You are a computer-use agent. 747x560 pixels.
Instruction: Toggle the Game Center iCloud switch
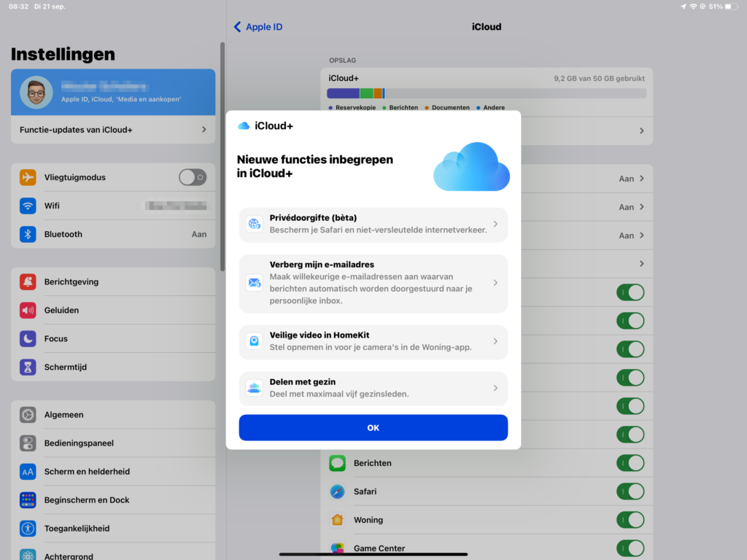630,548
